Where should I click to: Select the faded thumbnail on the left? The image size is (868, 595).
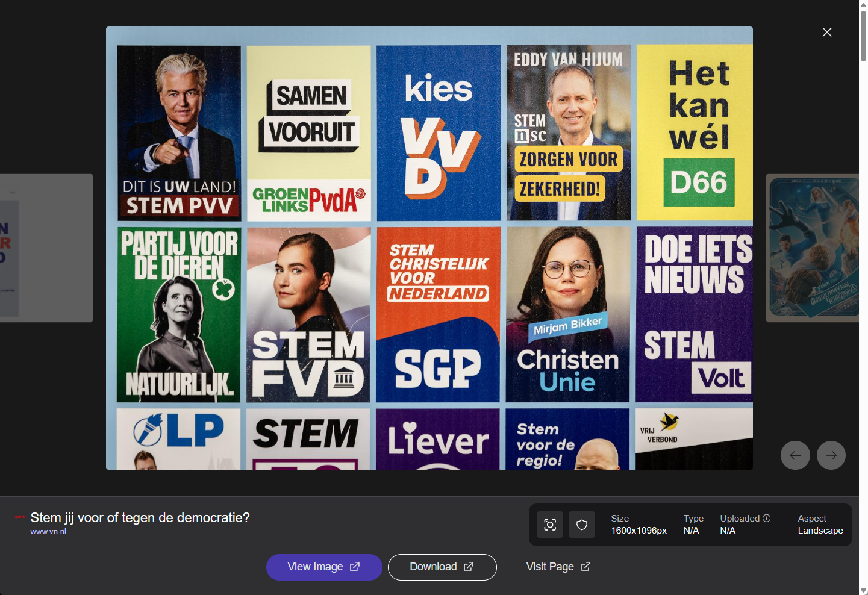click(46, 248)
